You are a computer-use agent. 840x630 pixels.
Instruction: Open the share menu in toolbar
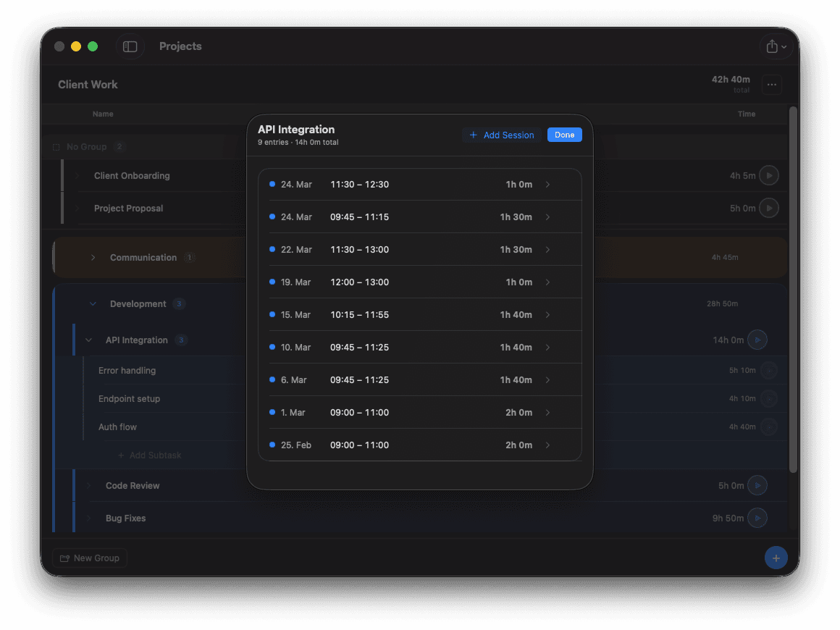coord(776,46)
